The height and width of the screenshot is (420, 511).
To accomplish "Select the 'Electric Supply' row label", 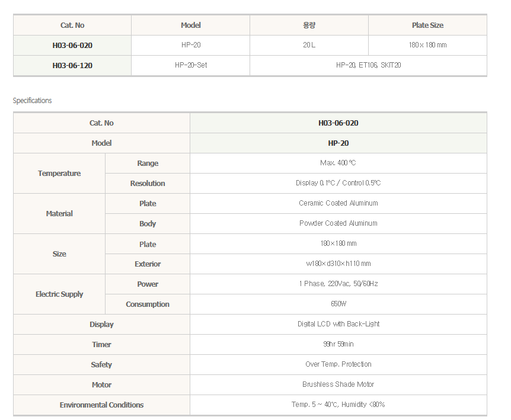I will (59, 294).
